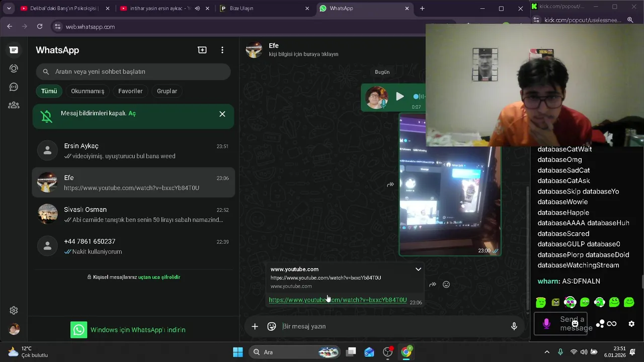Open the emoji picker in Kick chat box

click(x=575, y=324)
